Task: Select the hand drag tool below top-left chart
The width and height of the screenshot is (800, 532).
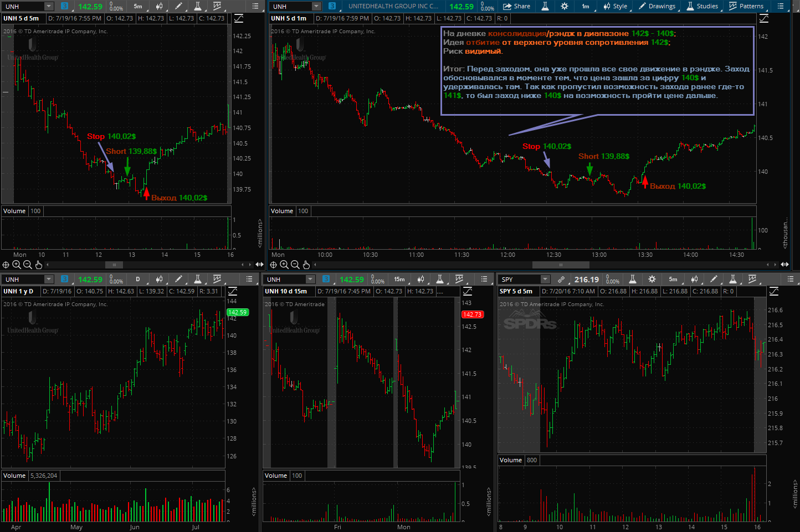Action: pos(39,265)
